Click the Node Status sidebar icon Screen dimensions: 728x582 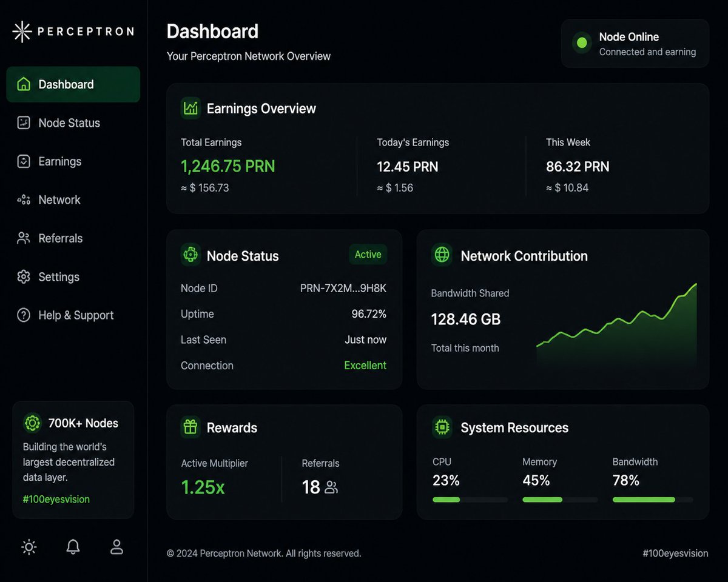[x=24, y=123]
